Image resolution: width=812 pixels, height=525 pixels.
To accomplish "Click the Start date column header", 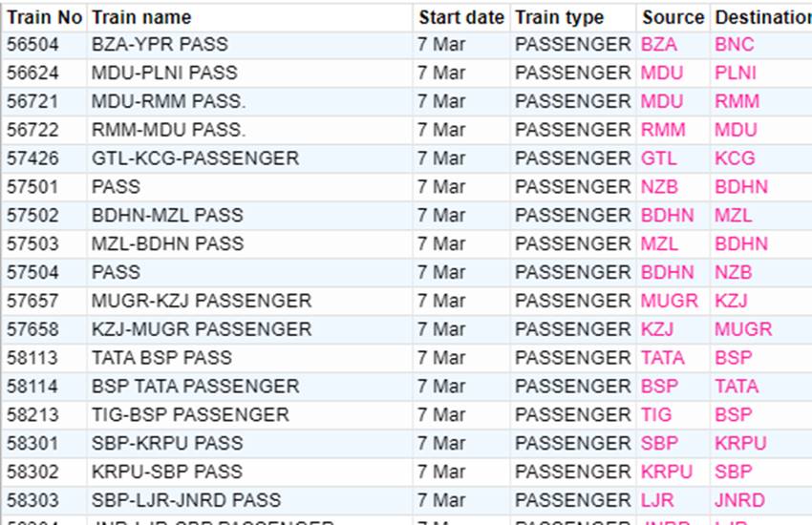I will pyautogui.click(x=460, y=17).
